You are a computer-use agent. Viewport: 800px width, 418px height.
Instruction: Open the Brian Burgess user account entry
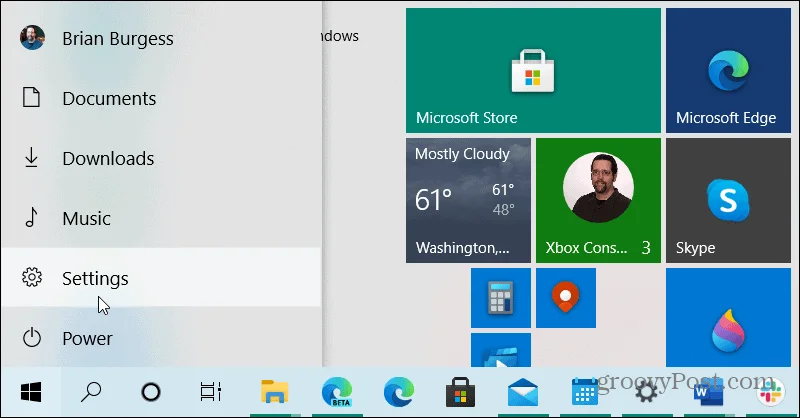click(161, 39)
